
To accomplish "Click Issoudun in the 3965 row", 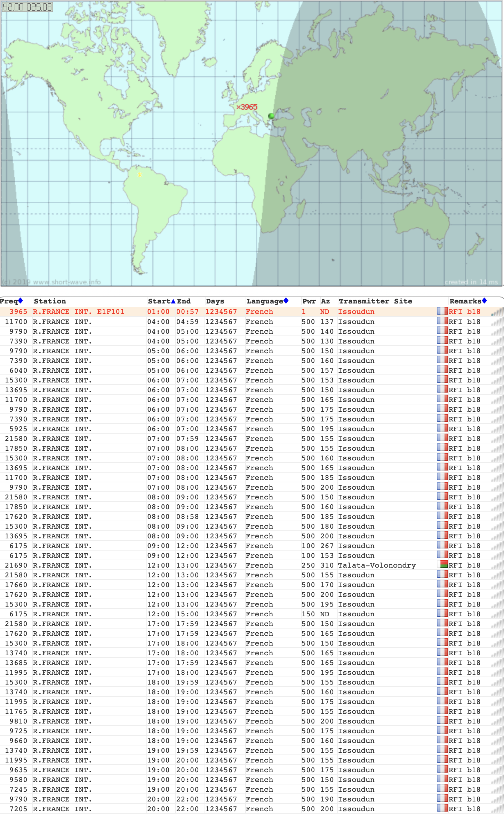I will 356,311.
